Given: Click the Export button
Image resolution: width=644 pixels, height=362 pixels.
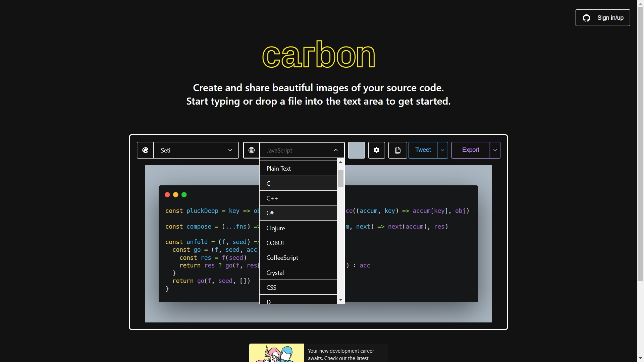Looking at the screenshot, I should coord(471,150).
